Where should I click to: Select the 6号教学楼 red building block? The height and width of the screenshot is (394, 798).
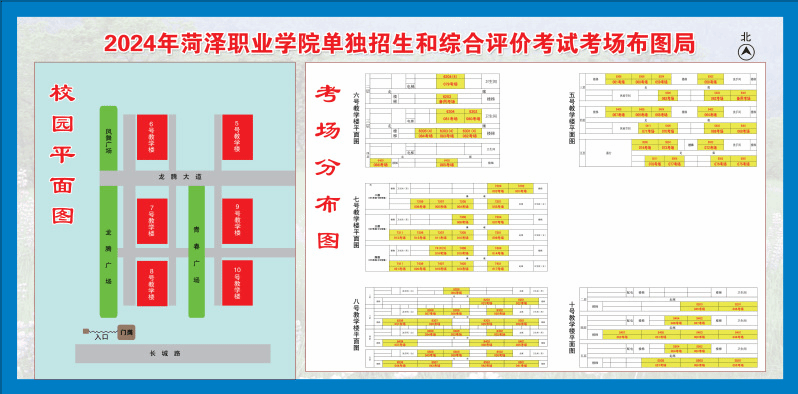(x=152, y=137)
